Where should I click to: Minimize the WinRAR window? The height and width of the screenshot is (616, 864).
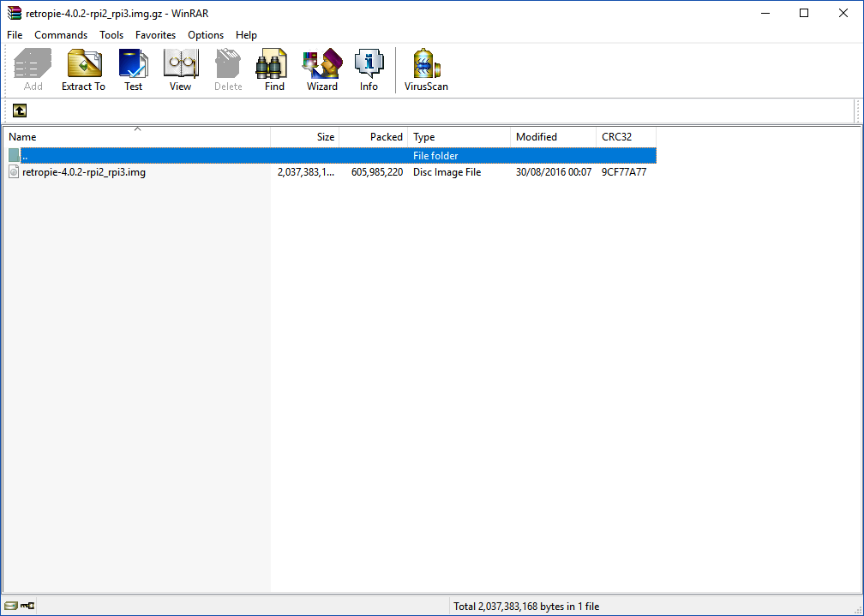[765, 13]
